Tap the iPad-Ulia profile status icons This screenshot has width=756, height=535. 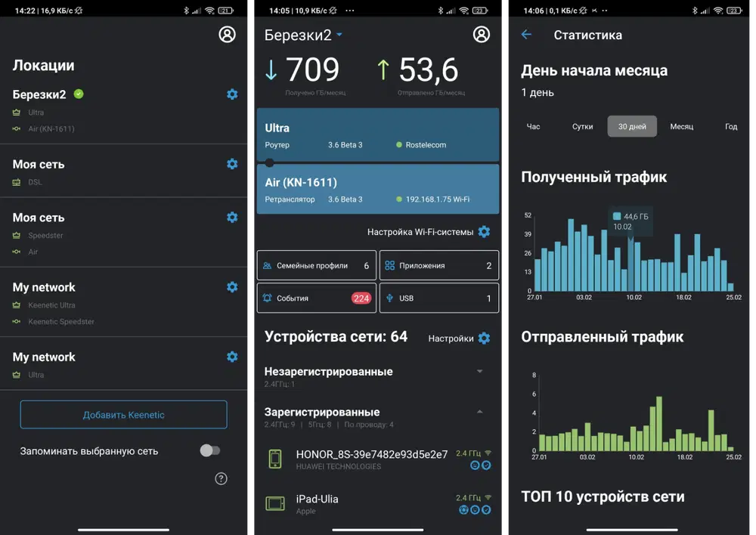tap(475, 509)
